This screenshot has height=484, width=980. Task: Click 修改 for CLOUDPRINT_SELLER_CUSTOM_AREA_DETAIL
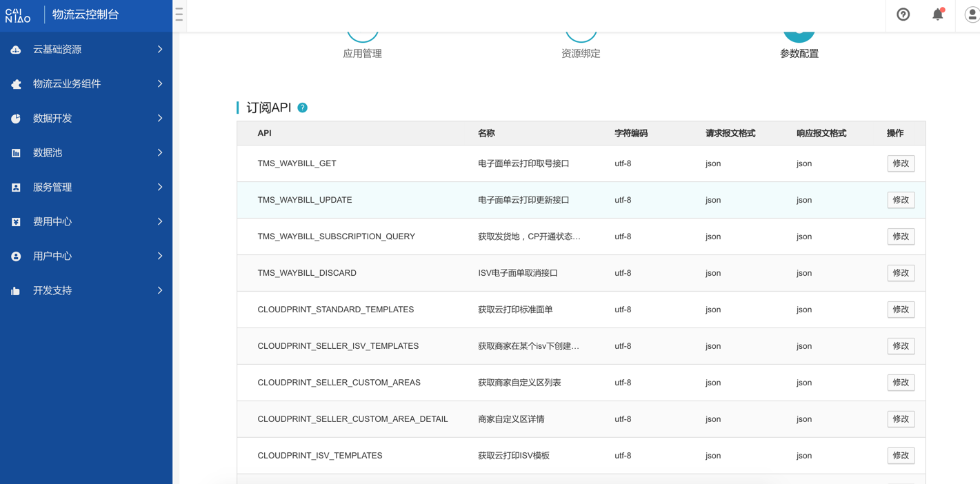[x=901, y=419]
